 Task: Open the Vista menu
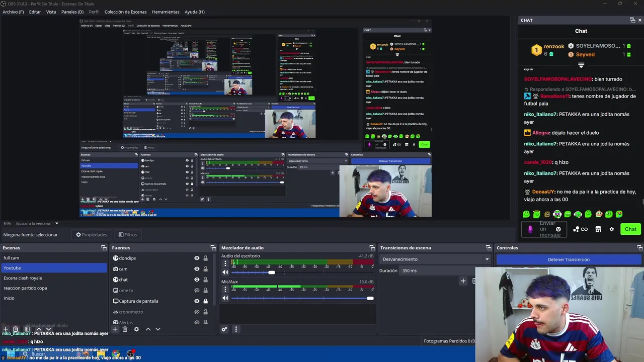point(51,12)
